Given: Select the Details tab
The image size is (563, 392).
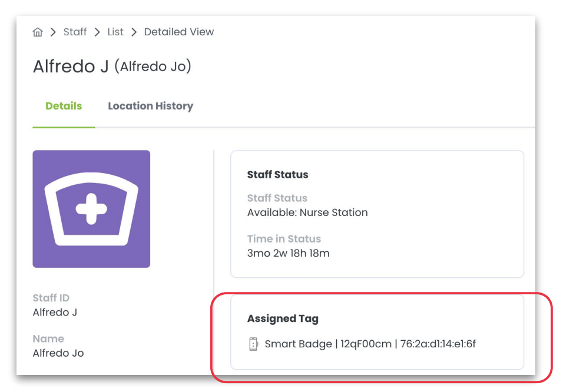Looking at the screenshot, I should tap(64, 107).
